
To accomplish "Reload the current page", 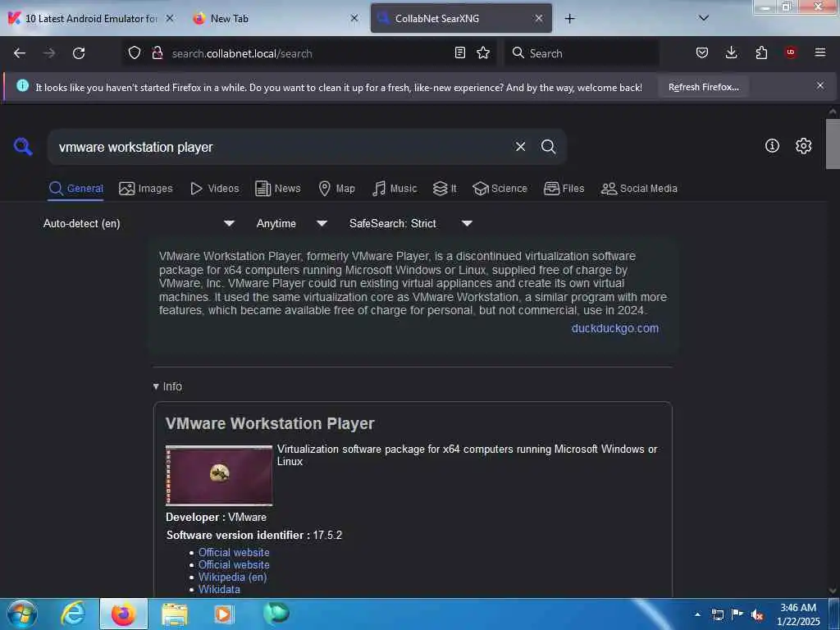I will coord(79,53).
